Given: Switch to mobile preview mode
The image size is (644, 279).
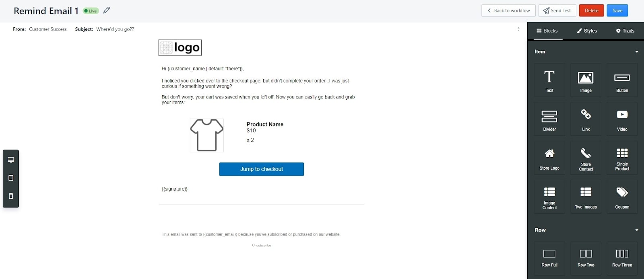Looking at the screenshot, I should tap(11, 196).
